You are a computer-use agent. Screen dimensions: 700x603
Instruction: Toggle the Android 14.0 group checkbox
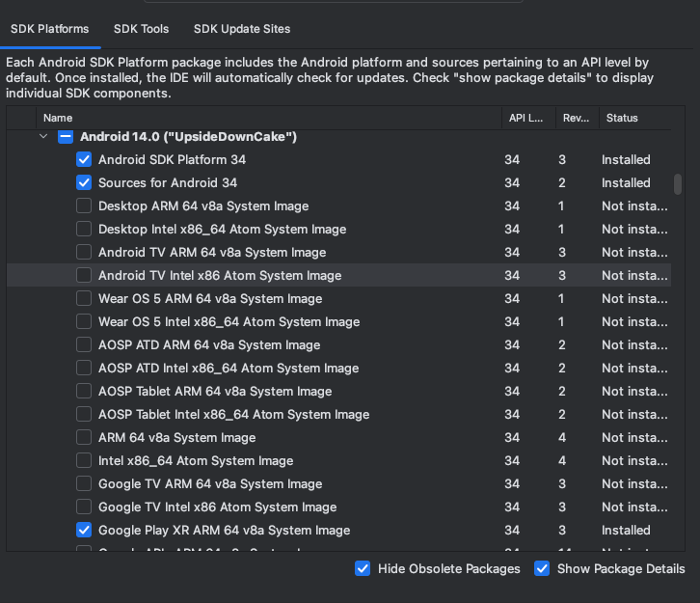tap(66, 137)
